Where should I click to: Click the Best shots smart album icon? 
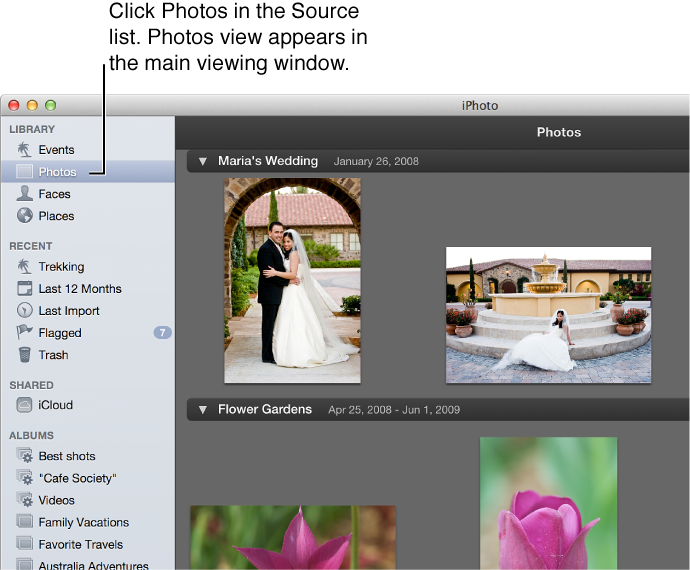tap(25, 455)
